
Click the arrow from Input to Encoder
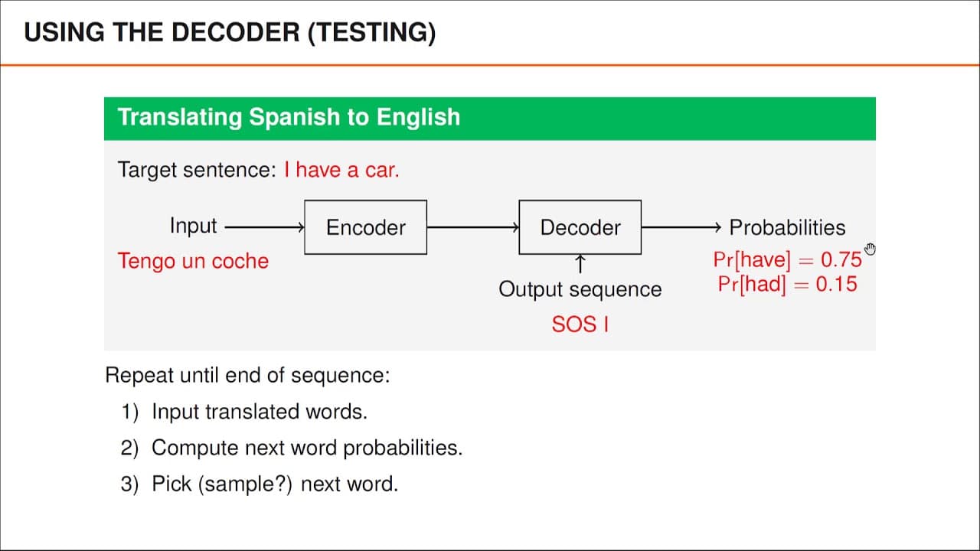(x=265, y=227)
